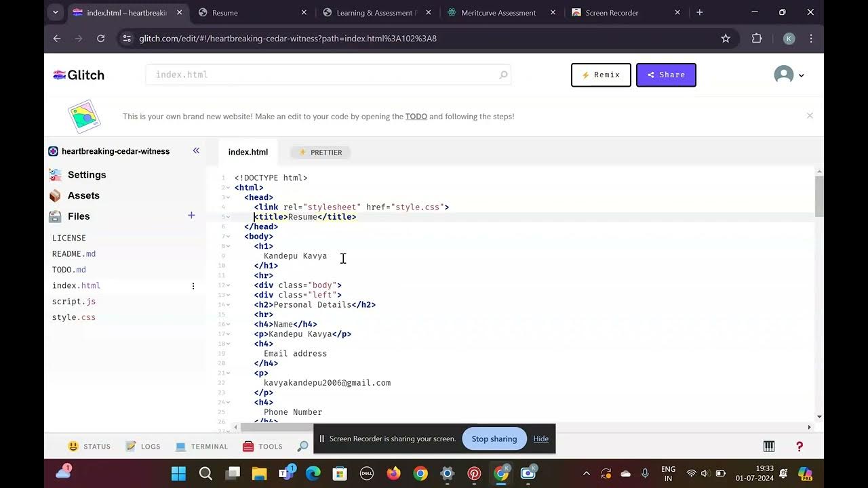Click Stop sharing button
Viewport: 868px width, 488px height.
click(494, 439)
